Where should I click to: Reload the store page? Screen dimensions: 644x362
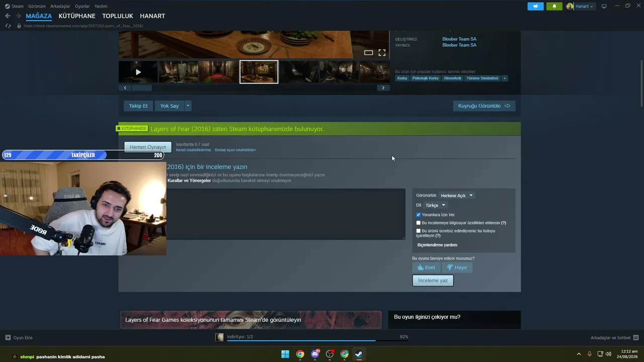(8, 26)
